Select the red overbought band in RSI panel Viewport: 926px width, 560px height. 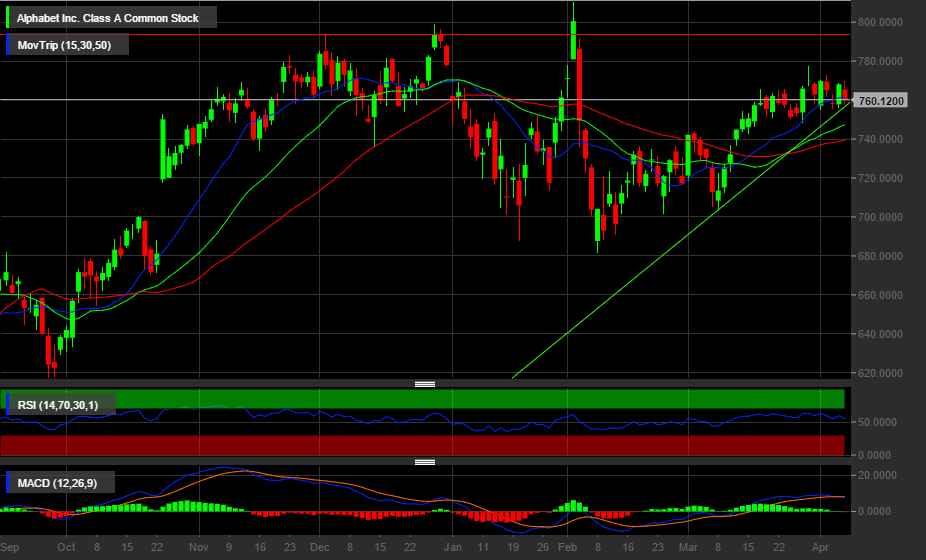click(422, 445)
